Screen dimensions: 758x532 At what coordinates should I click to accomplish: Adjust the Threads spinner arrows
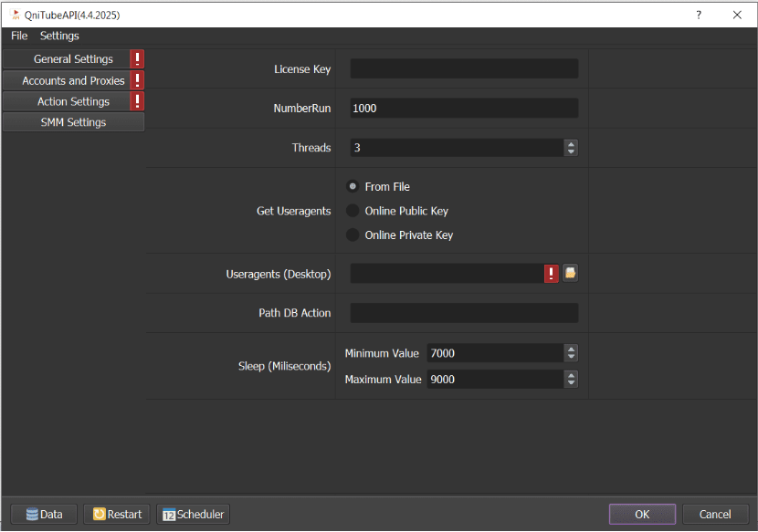pyautogui.click(x=571, y=148)
